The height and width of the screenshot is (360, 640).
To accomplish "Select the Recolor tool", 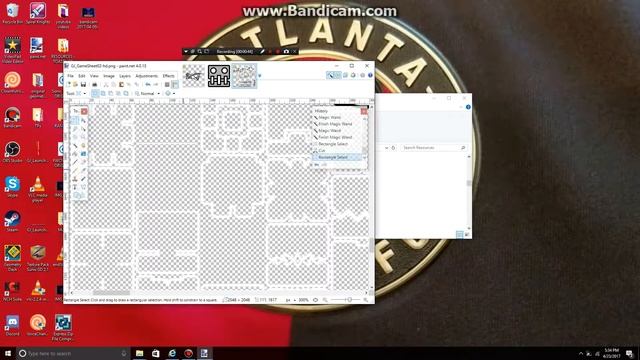I will coord(83,179).
